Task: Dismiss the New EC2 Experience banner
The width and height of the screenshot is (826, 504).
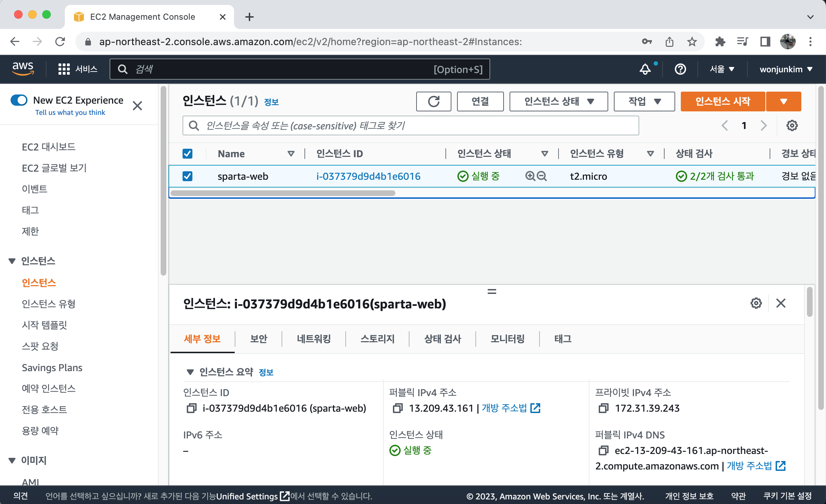Action: click(137, 106)
